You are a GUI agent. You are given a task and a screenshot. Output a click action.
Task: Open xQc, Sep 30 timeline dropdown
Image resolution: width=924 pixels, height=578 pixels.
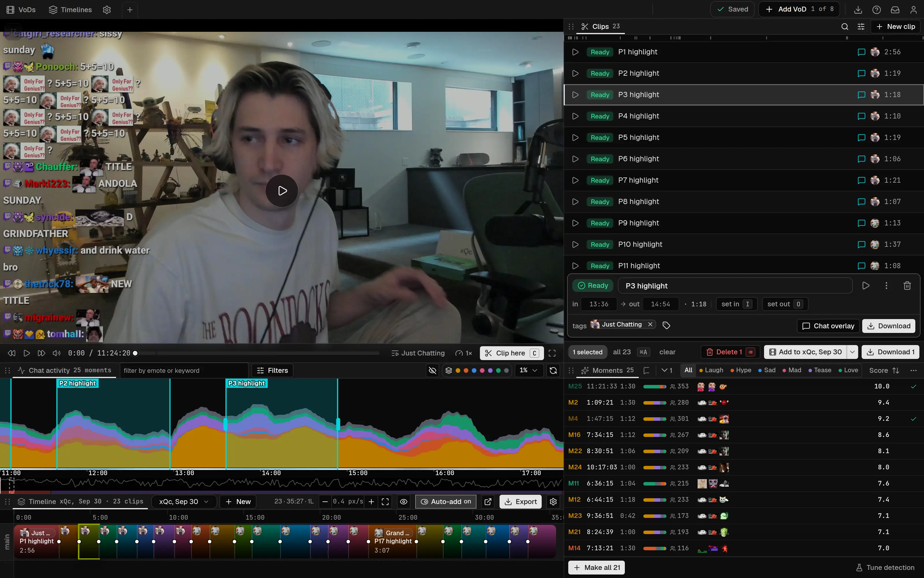click(184, 501)
